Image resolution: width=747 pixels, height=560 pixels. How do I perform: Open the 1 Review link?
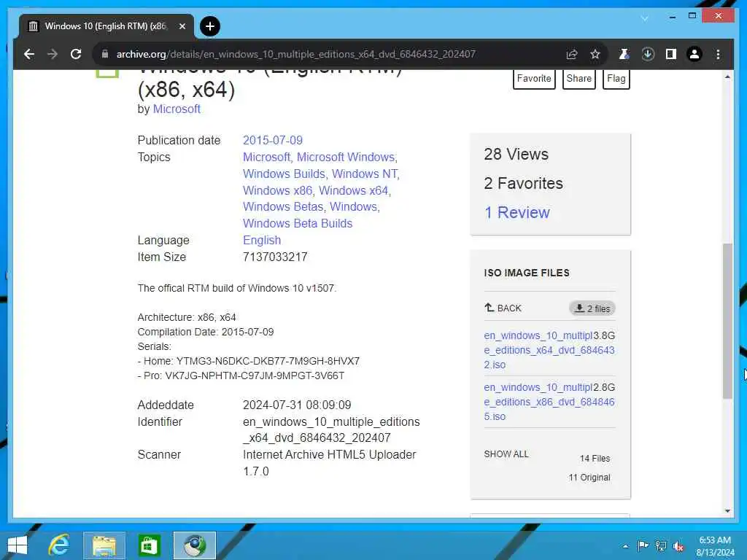[517, 212]
